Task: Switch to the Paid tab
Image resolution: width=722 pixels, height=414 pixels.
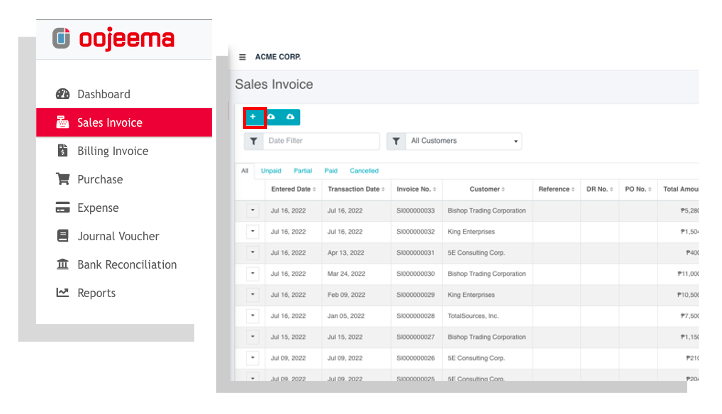Action: coord(331,171)
